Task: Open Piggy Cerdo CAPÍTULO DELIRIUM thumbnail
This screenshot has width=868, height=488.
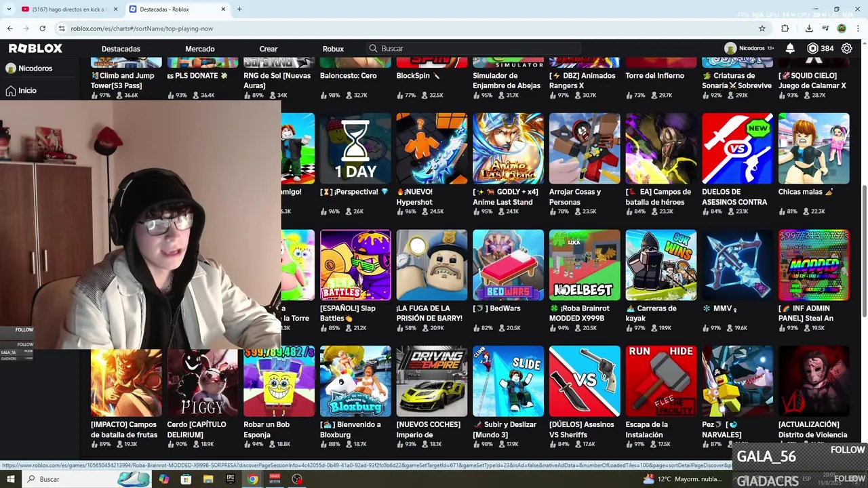Action: 203,382
